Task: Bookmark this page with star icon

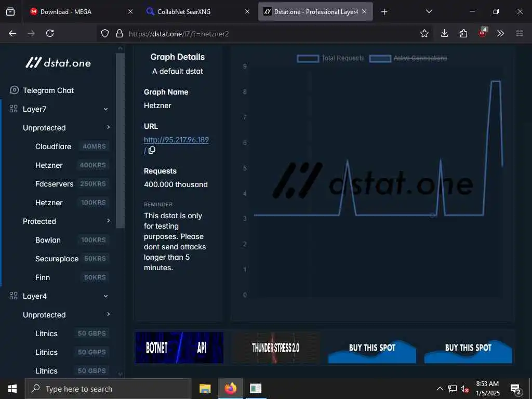Action: coord(424,33)
